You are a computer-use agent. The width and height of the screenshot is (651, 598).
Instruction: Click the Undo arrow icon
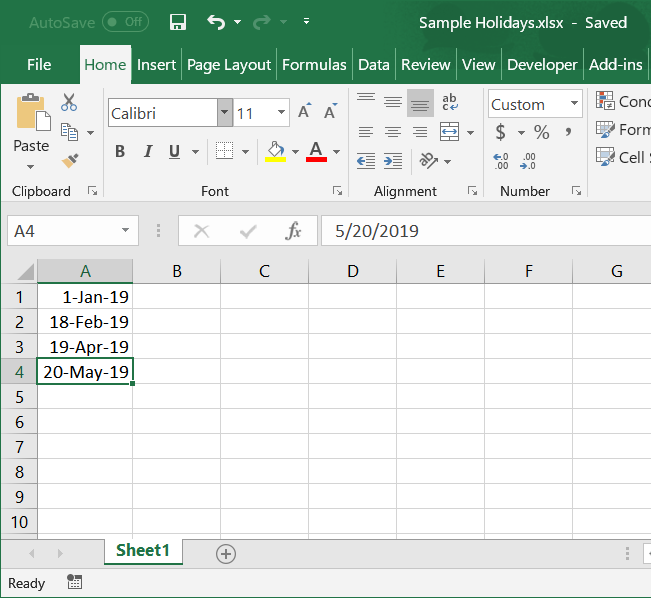[216, 22]
